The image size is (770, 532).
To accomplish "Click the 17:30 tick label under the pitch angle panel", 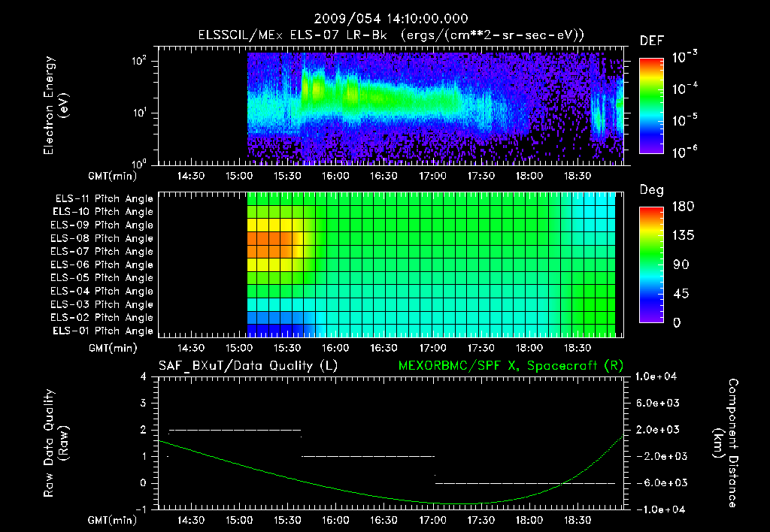I will pos(480,348).
